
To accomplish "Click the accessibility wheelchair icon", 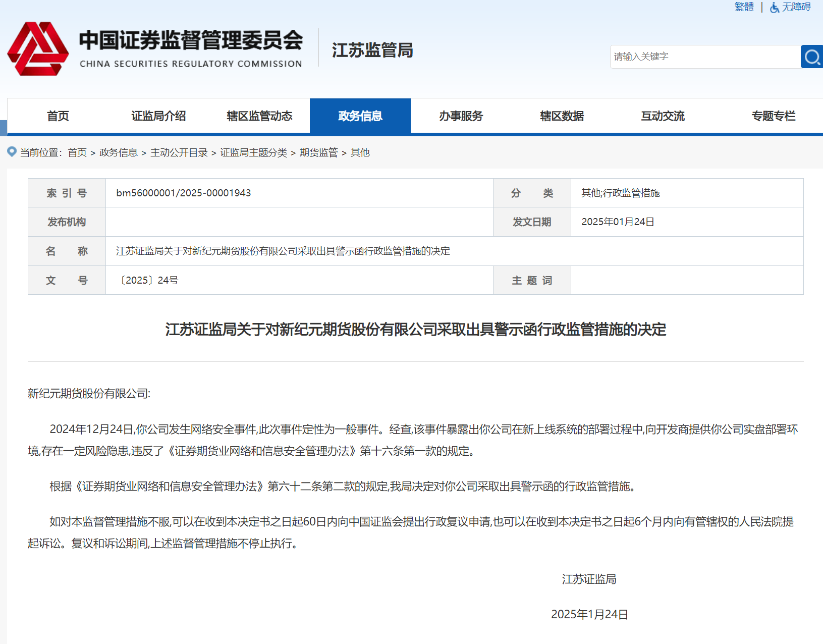I will [x=774, y=8].
